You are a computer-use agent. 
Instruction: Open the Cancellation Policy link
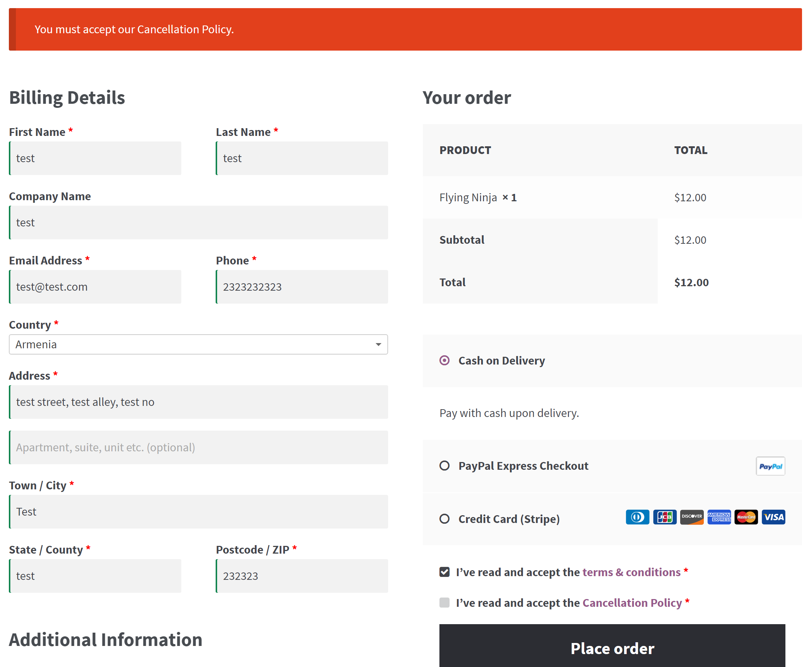pyautogui.click(x=632, y=603)
